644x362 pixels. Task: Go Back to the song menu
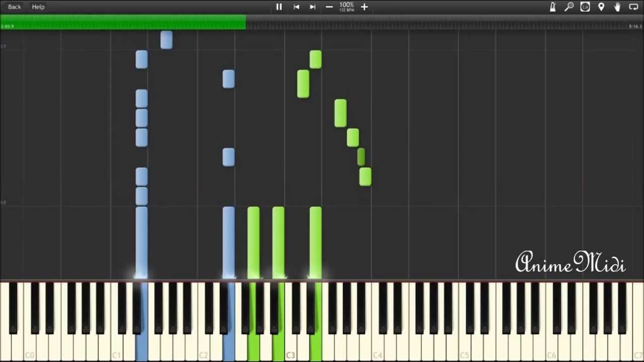click(x=15, y=7)
